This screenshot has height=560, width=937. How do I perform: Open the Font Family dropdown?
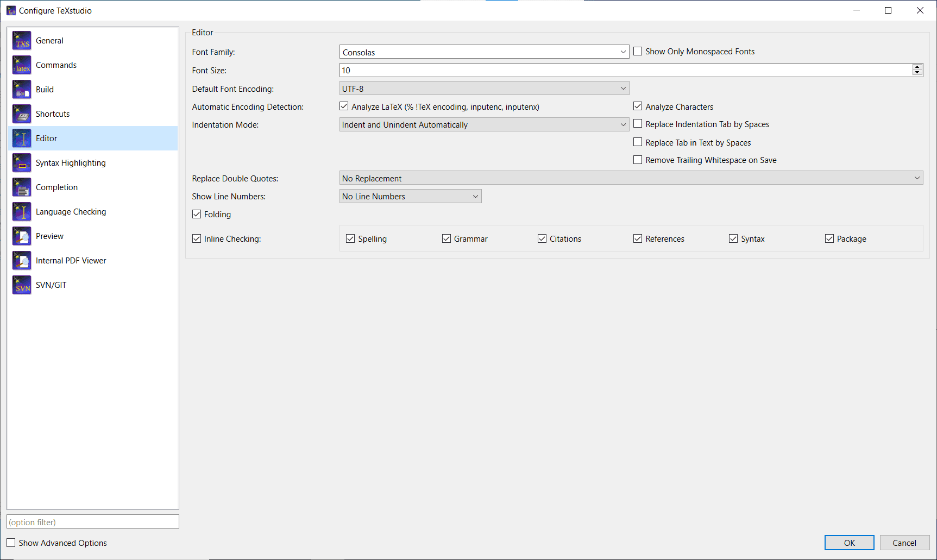(x=484, y=52)
